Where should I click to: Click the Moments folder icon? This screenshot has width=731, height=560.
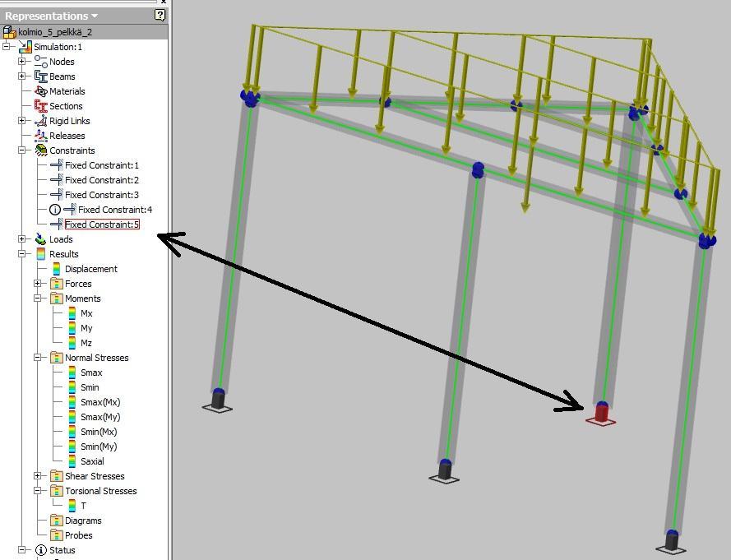coord(57,299)
